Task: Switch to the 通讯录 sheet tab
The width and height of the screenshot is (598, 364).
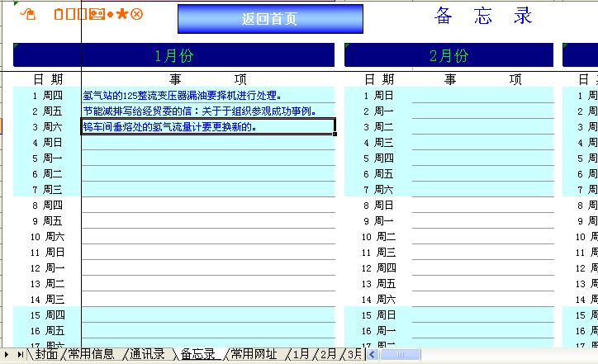Action: click(x=146, y=355)
